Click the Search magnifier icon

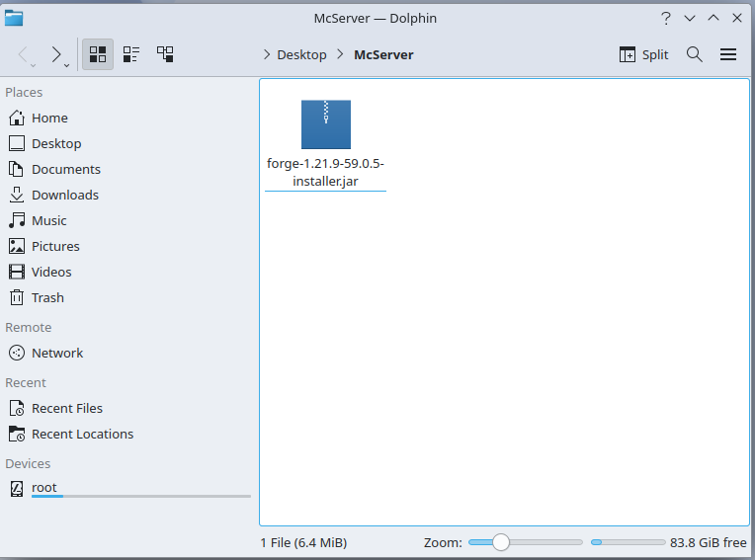click(x=695, y=54)
